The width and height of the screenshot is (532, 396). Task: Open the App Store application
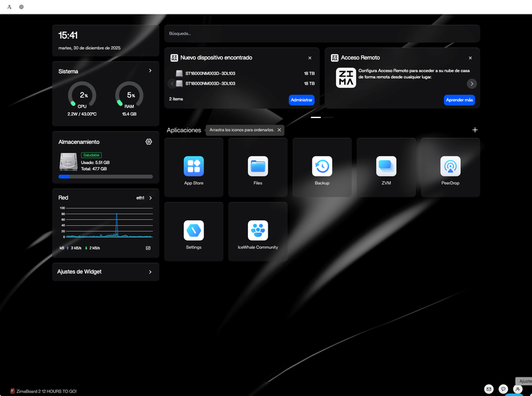[193, 166]
